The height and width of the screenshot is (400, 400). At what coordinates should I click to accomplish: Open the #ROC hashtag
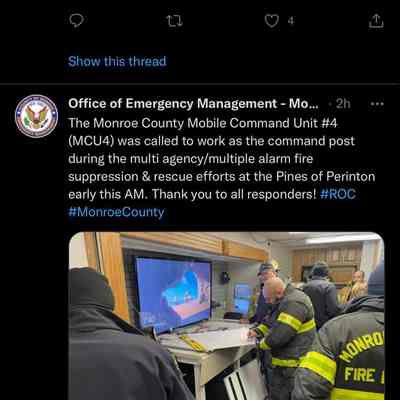point(338,194)
